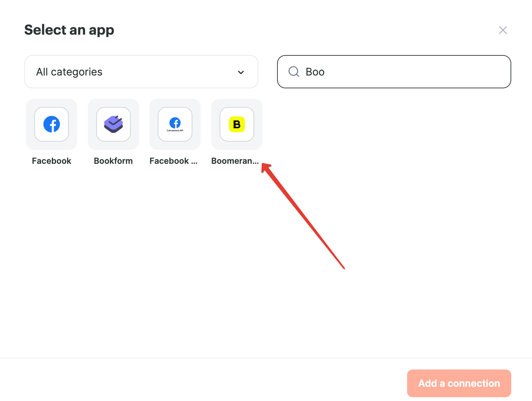Select the yellow Boomerang B icon
This screenshot has width=532, height=401.
[x=237, y=124]
